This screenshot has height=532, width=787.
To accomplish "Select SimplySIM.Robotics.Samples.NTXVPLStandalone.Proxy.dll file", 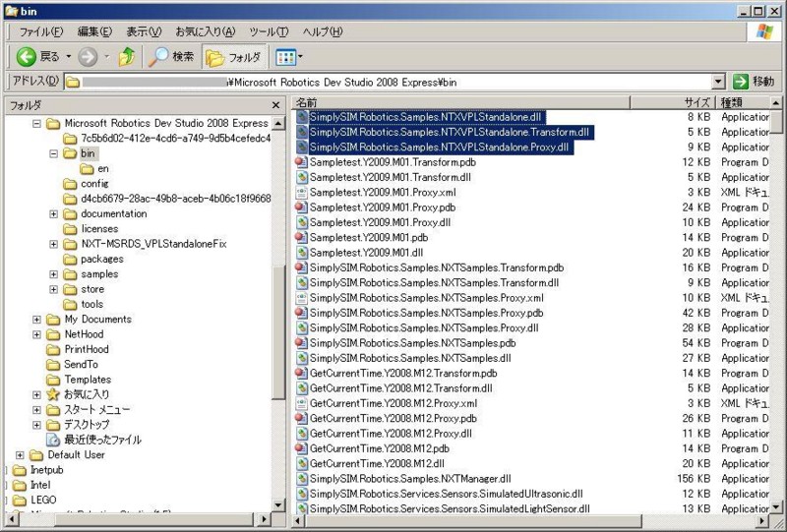I will 439,148.
